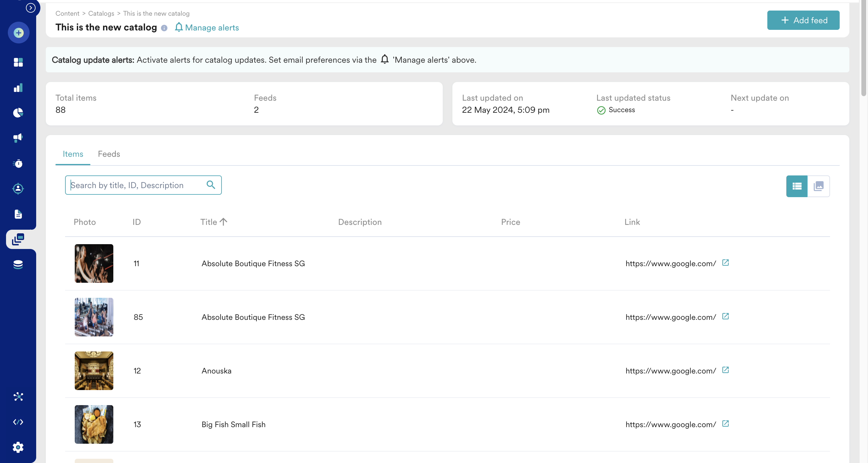
Task: Open the settings gear icon in sidebar
Action: point(18,447)
